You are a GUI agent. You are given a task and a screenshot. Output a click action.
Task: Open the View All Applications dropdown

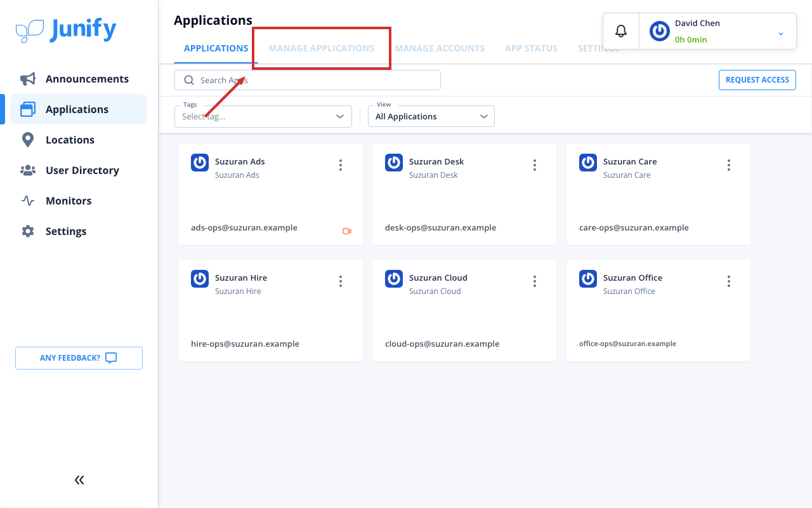click(x=431, y=116)
